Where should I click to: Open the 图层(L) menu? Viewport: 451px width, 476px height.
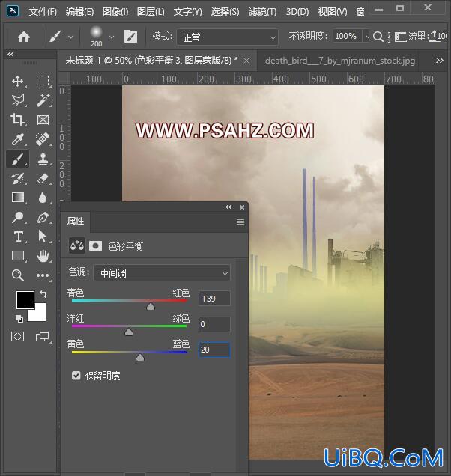(151, 12)
